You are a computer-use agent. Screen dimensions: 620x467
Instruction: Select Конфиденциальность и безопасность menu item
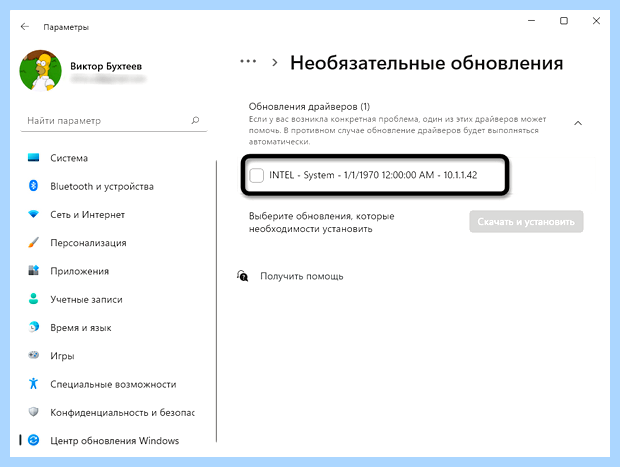point(122,412)
